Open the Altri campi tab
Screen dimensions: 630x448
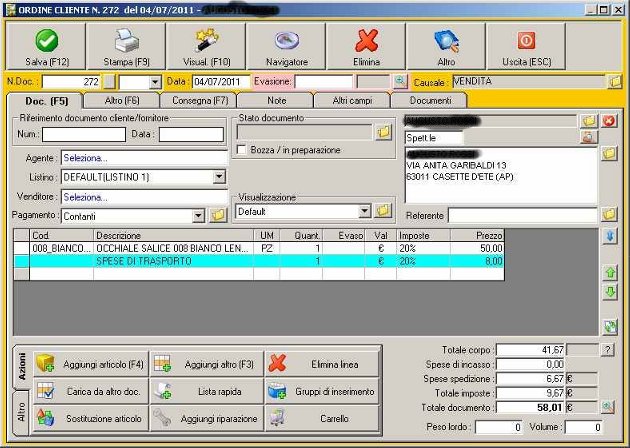coord(352,100)
